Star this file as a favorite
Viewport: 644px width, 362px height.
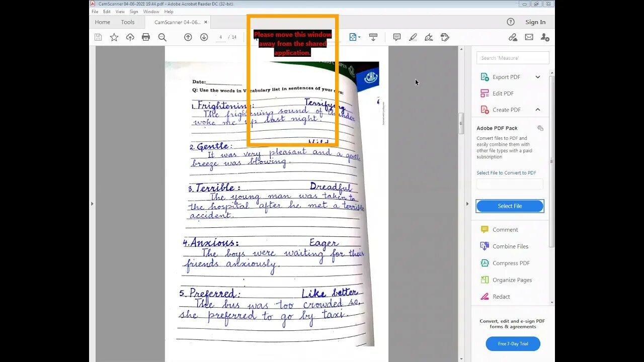coord(114,37)
